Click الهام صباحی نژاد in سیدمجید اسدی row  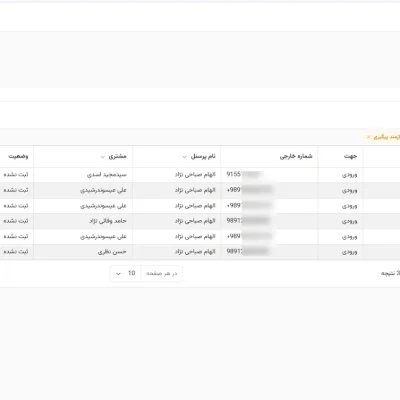click(x=195, y=175)
